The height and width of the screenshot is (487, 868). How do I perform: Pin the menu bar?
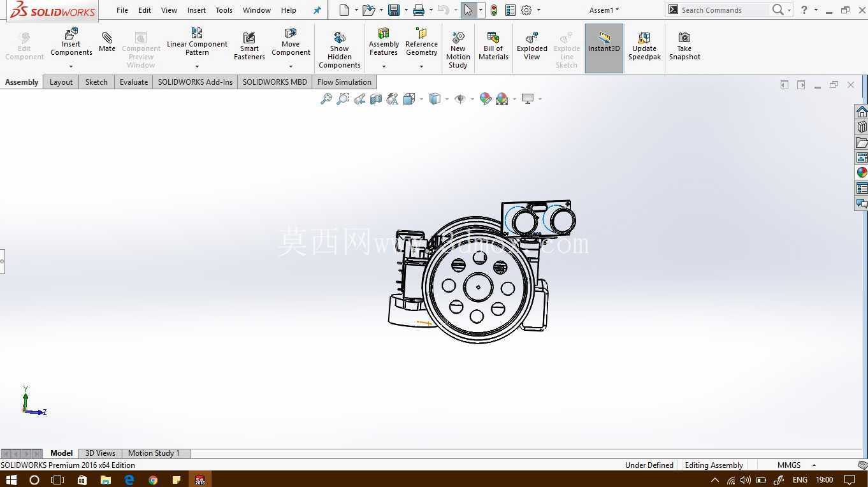click(317, 10)
